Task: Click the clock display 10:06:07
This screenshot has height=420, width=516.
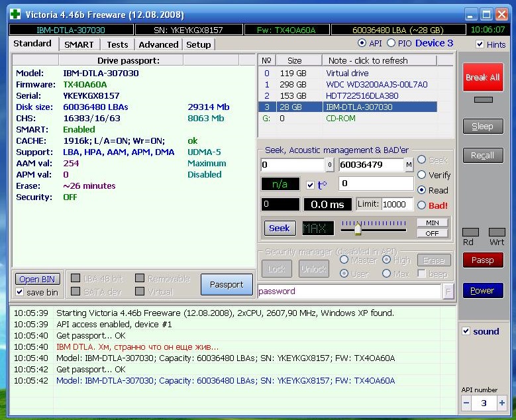Action: pos(488,30)
